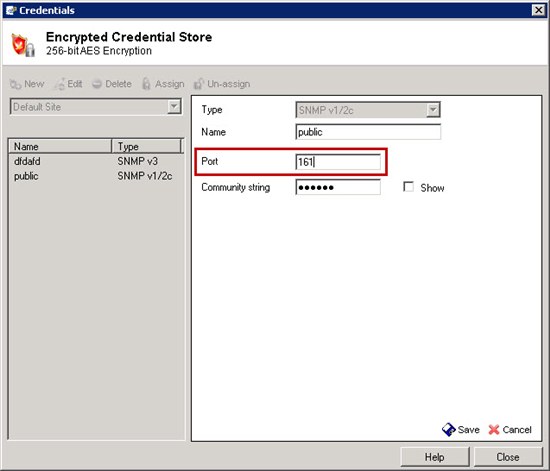
Task: Sort list by Name column header
Action: [60, 146]
